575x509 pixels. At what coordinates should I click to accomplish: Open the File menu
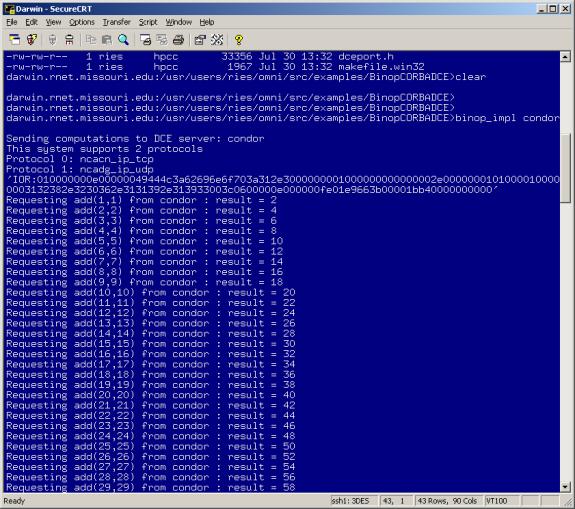pos(12,22)
